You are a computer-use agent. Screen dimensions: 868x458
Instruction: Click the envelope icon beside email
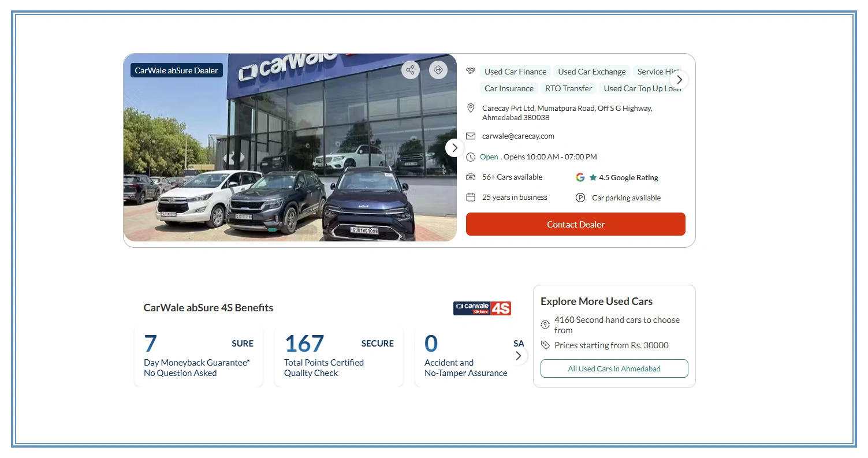click(471, 136)
